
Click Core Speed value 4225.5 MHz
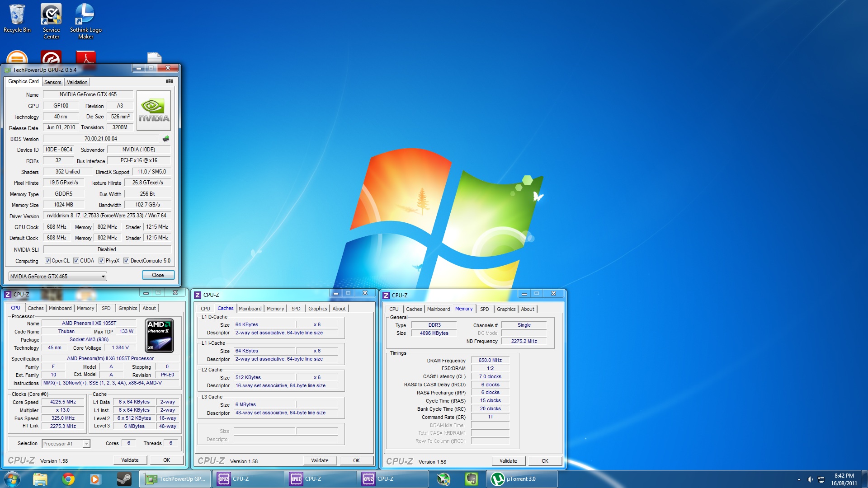63,402
